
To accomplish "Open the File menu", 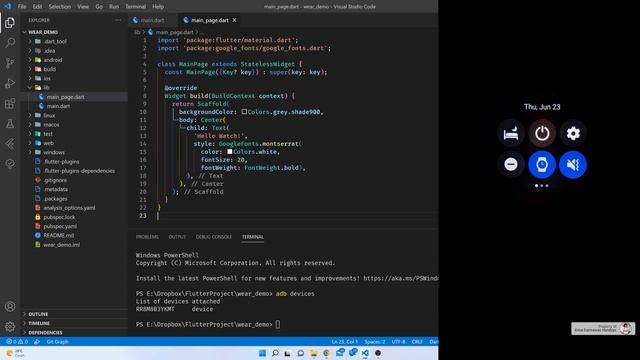I will tap(22, 7).
